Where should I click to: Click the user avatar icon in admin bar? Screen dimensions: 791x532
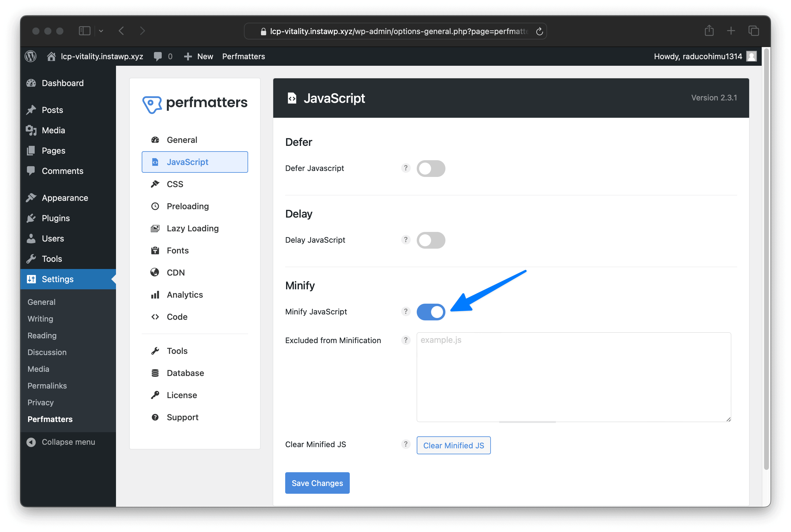coord(751,56)
